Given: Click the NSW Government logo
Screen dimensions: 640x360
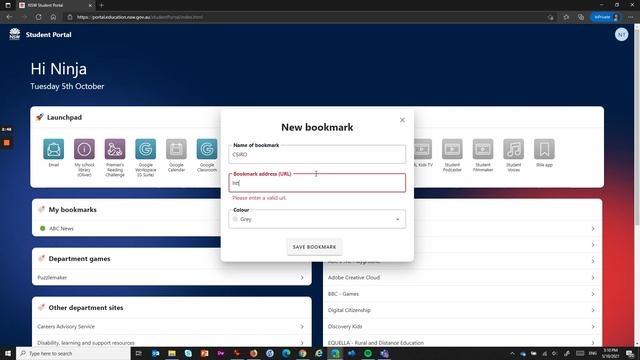Looking at the screenshot, I should coord(15,34).
